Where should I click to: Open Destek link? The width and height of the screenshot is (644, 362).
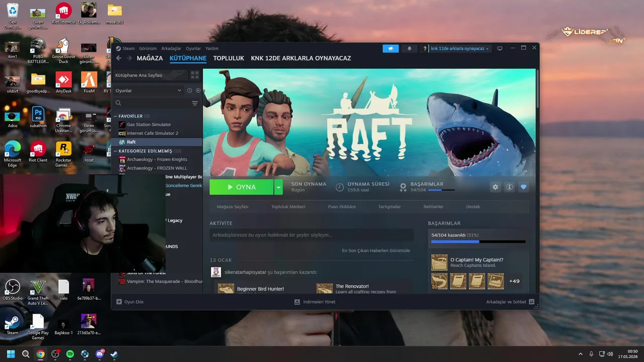point(473,207)
